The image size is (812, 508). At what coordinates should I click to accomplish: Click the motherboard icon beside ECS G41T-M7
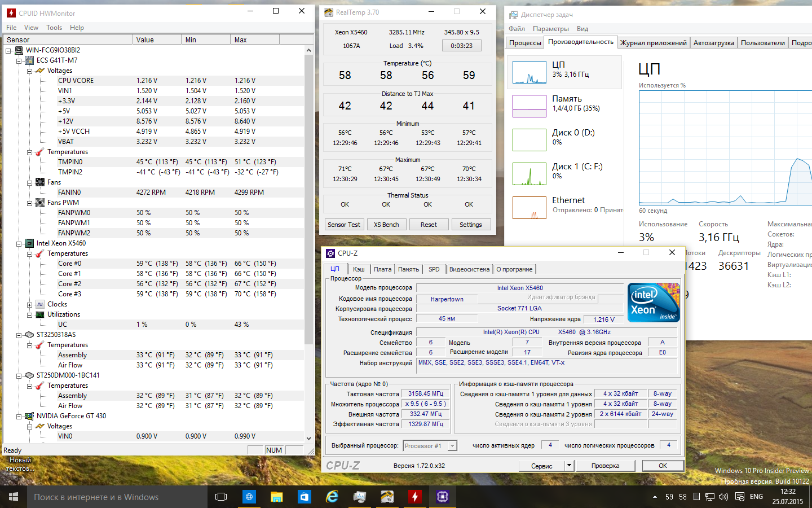pyautogui.click(x=29, y=60)
